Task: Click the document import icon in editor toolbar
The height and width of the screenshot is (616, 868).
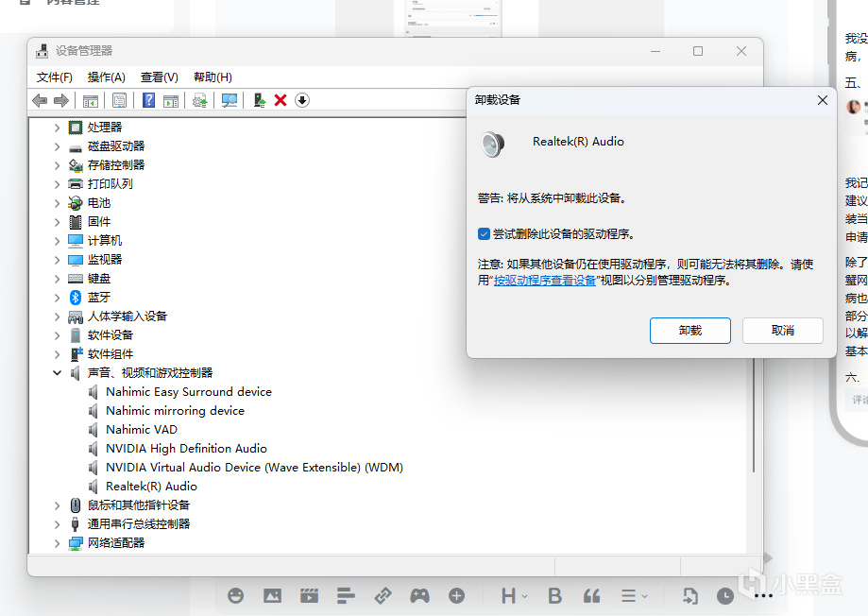Action: 689,596
